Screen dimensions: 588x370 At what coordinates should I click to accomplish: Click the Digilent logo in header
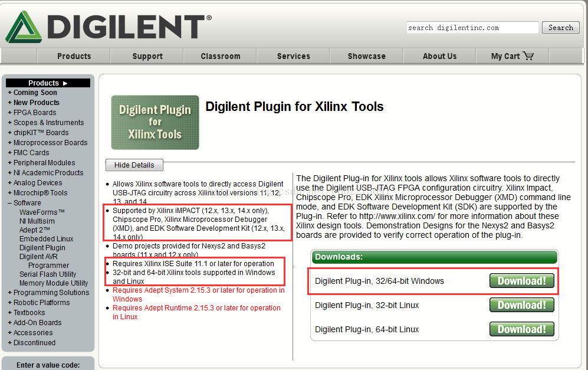[108, 27]
